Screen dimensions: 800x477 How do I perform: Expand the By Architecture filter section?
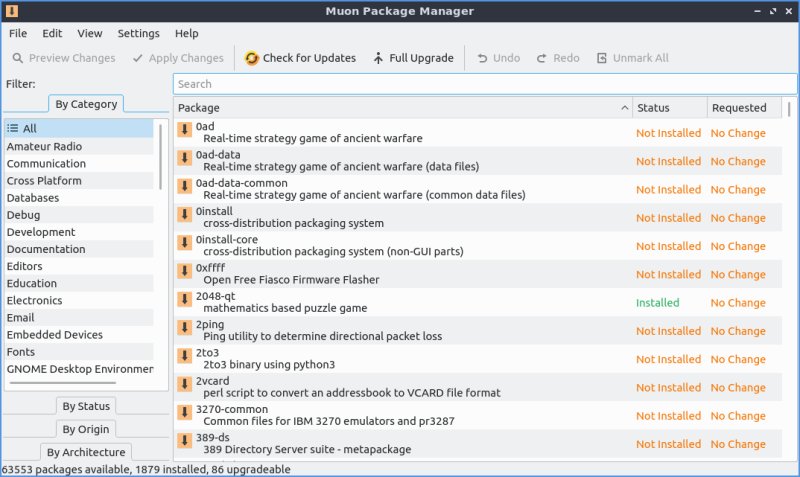click(86, 453)
